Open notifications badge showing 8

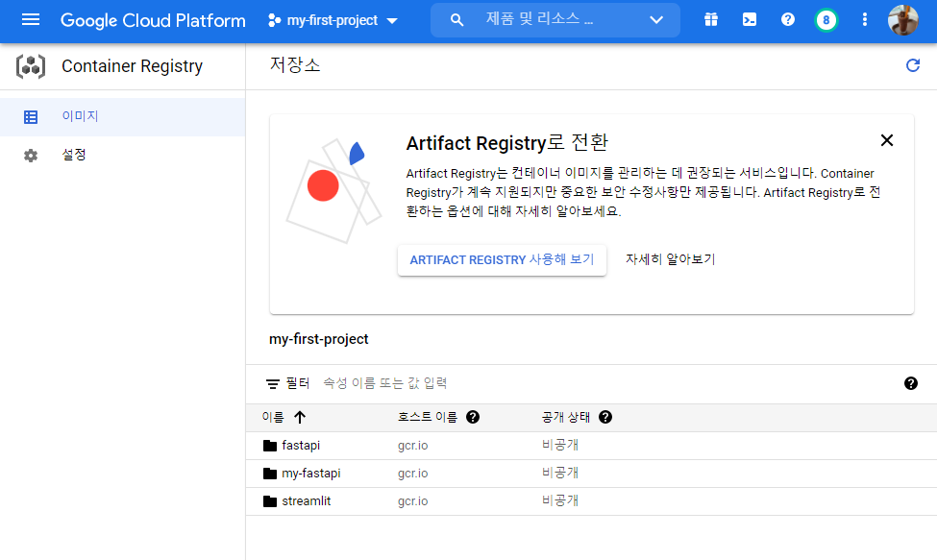[826, 20]
